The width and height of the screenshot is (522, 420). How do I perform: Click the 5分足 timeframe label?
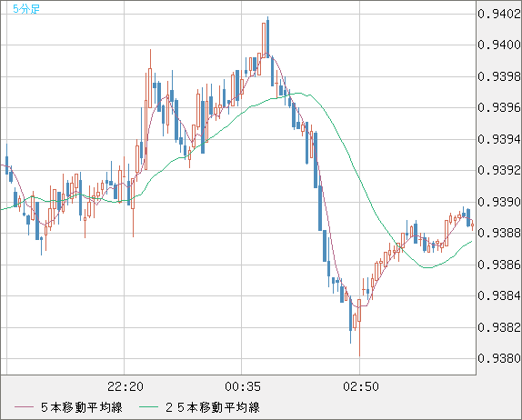[x=26, y=9]
